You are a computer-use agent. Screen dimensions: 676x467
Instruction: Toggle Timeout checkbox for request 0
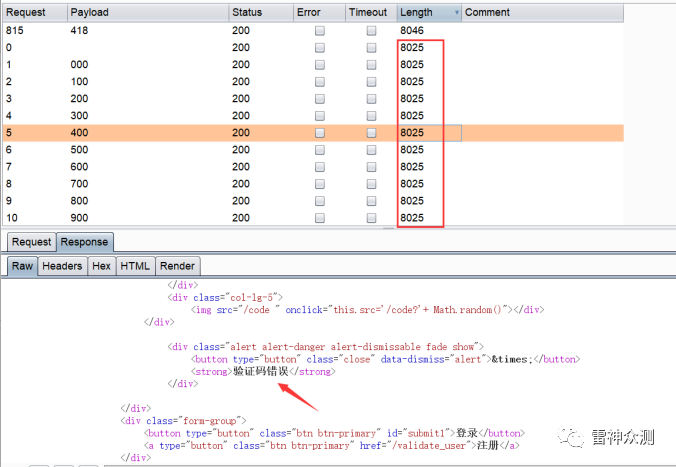(x=371, y=48)
